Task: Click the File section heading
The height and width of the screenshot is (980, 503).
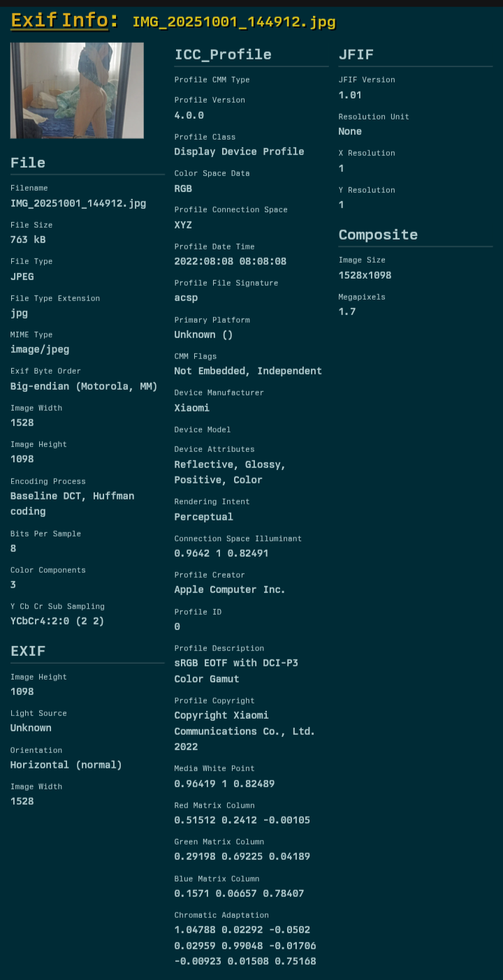Action: click(x=28, y=163)
